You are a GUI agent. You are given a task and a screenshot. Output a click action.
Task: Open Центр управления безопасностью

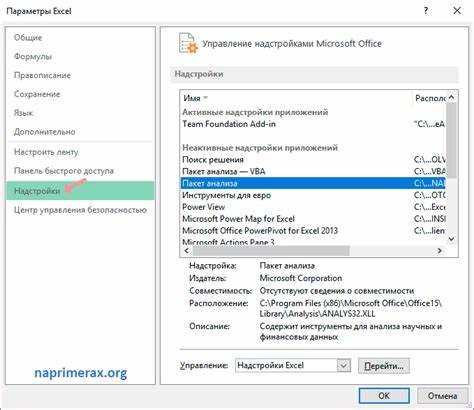pos(80,210)
